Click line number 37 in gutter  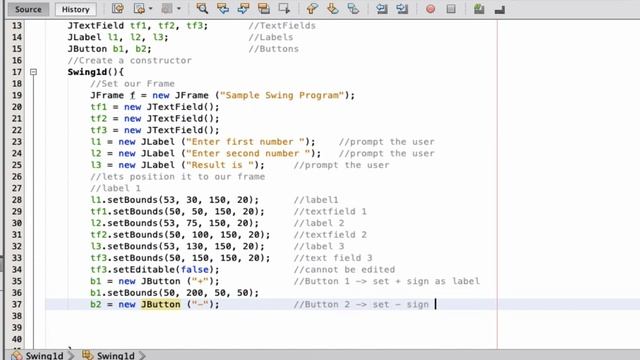[x=16, y=304]
